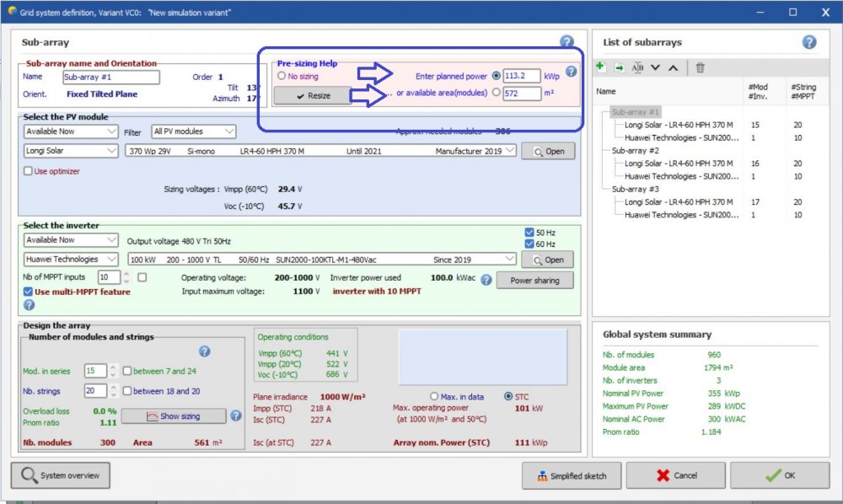Select the No sizing radio option
The image size is (843, 504).
tap(282, 76)
